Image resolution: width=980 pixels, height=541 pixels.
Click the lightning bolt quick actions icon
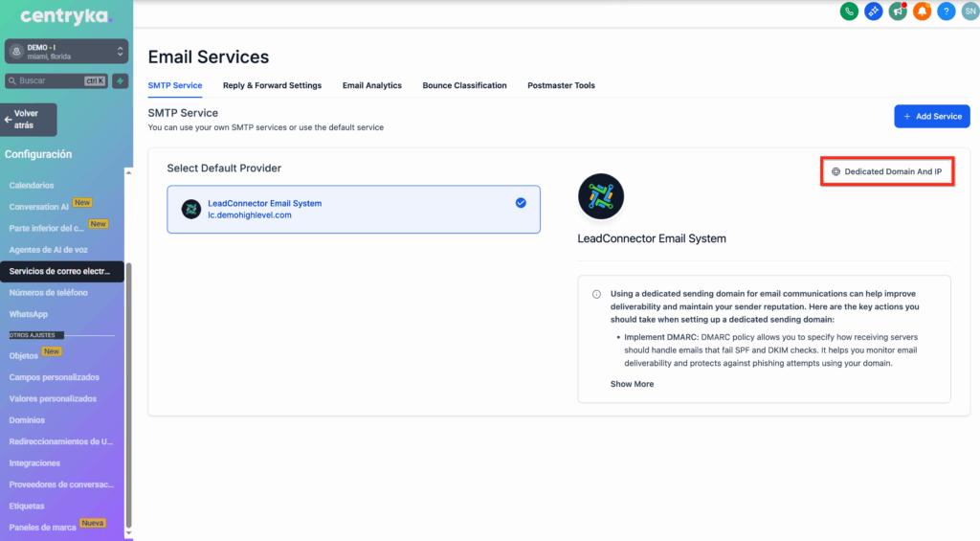(121, 81)
